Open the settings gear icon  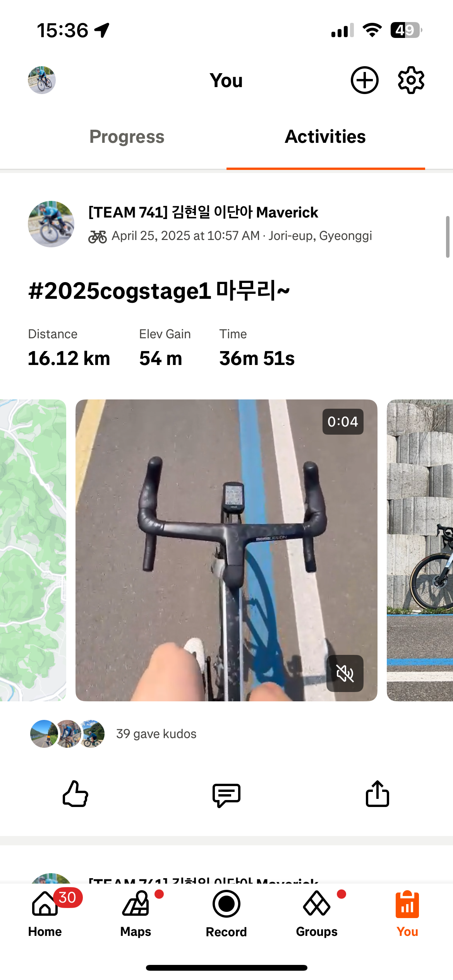(411, 80)
